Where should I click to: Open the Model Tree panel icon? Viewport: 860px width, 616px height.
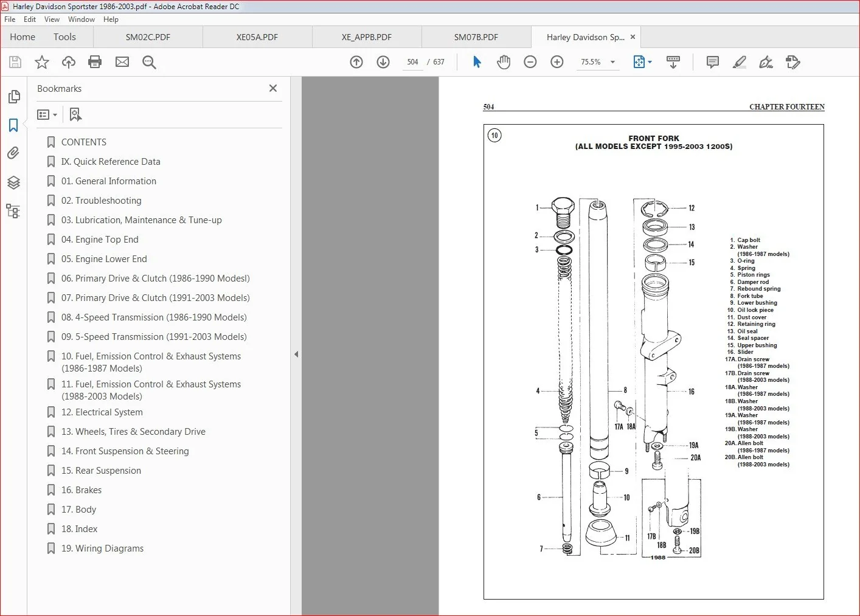13,211
